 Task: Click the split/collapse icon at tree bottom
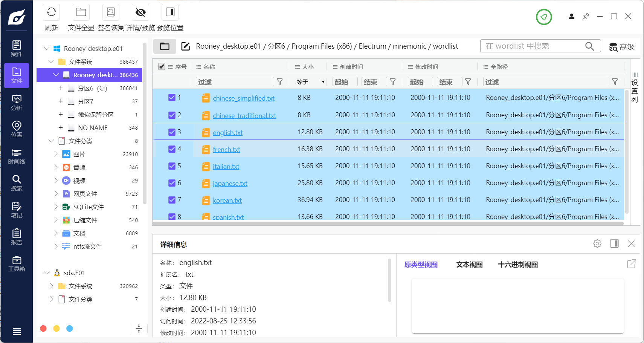(139, 329)
